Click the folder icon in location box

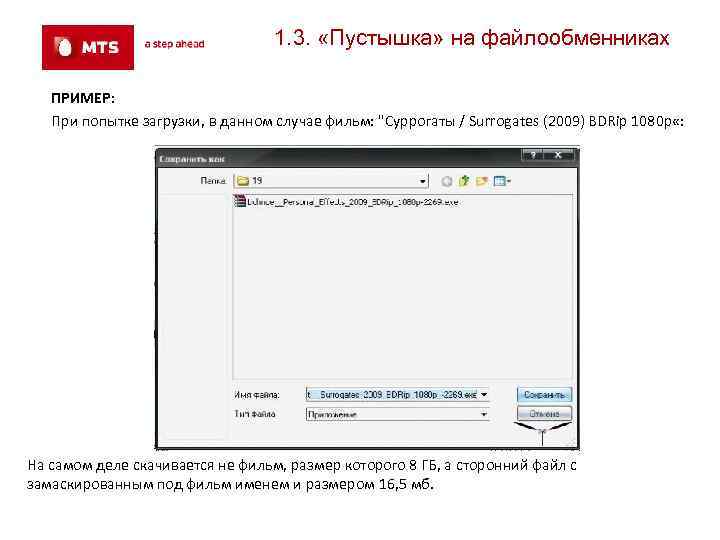242,181
